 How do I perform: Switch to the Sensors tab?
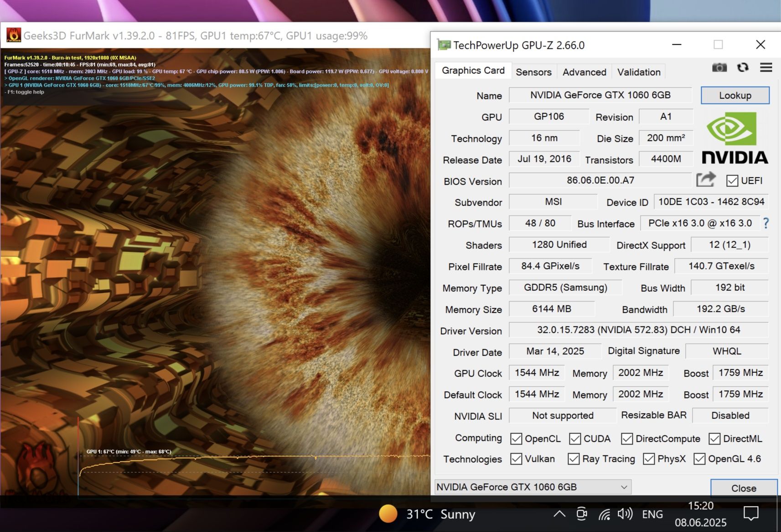point(533,72)
